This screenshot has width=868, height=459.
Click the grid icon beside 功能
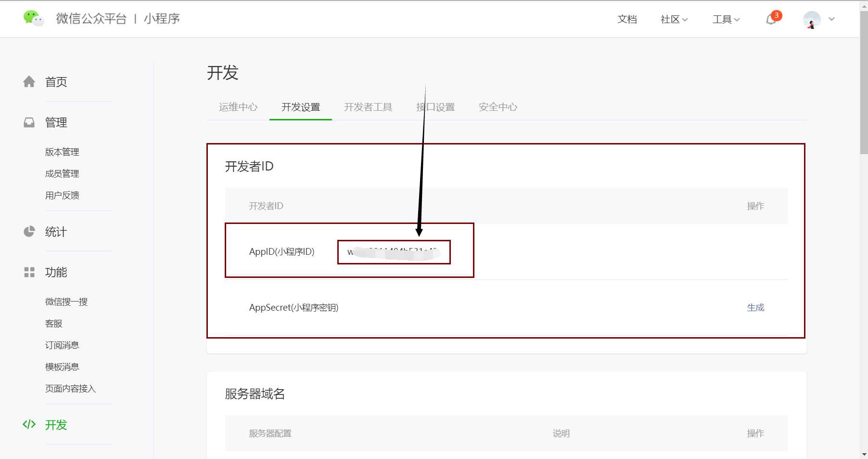[x=29, y=272]
